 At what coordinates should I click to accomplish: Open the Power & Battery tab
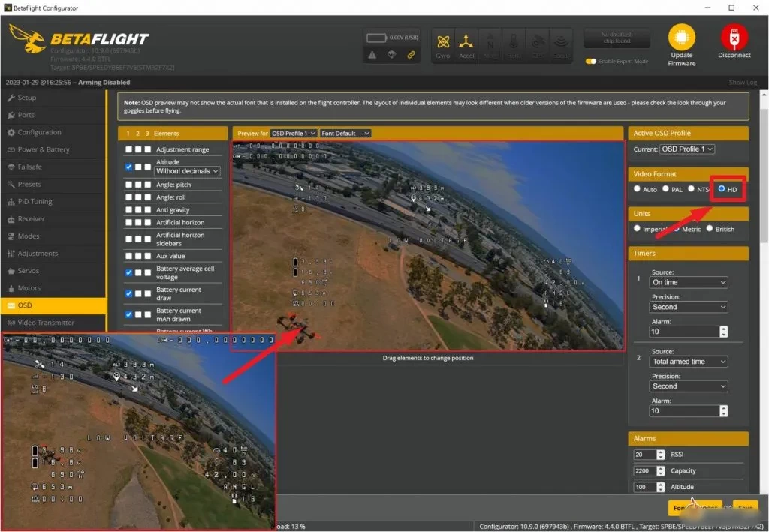coord(53,149)
